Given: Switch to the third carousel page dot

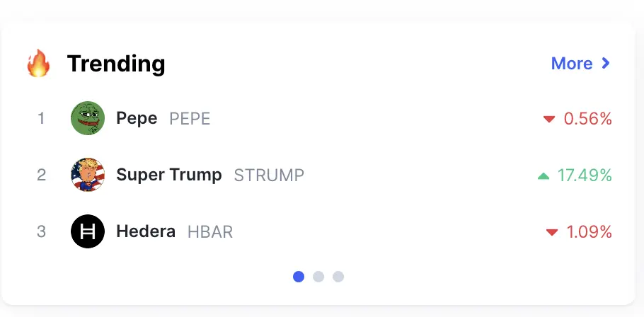Looking at the screenshot, I should 338,277.
